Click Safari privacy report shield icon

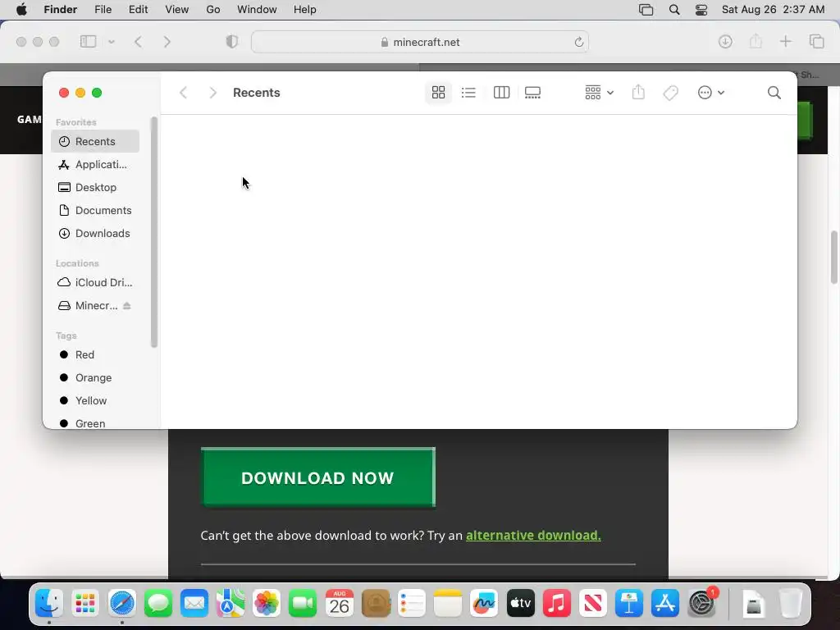click(232, 42)
